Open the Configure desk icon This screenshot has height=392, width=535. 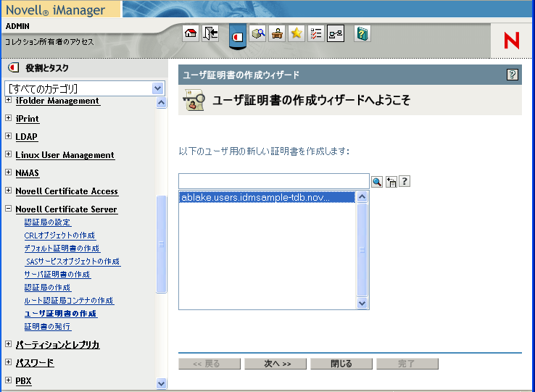point(277,33)
